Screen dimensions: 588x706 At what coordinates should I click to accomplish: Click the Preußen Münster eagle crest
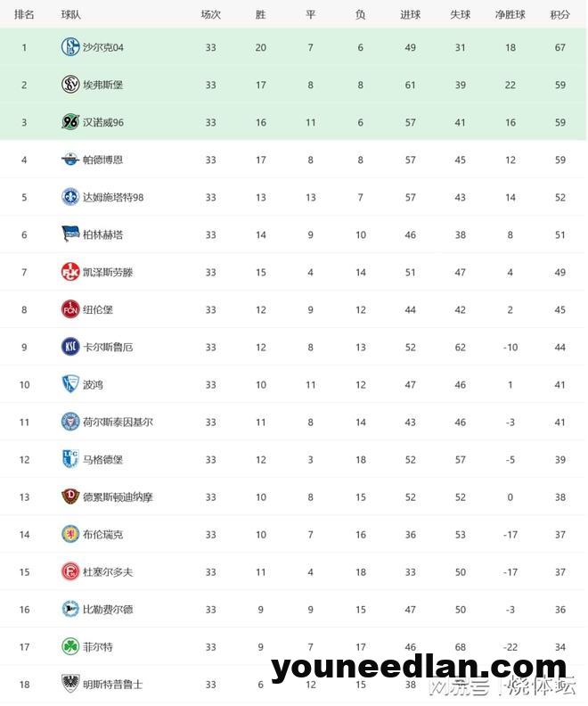tap(70, 684)
